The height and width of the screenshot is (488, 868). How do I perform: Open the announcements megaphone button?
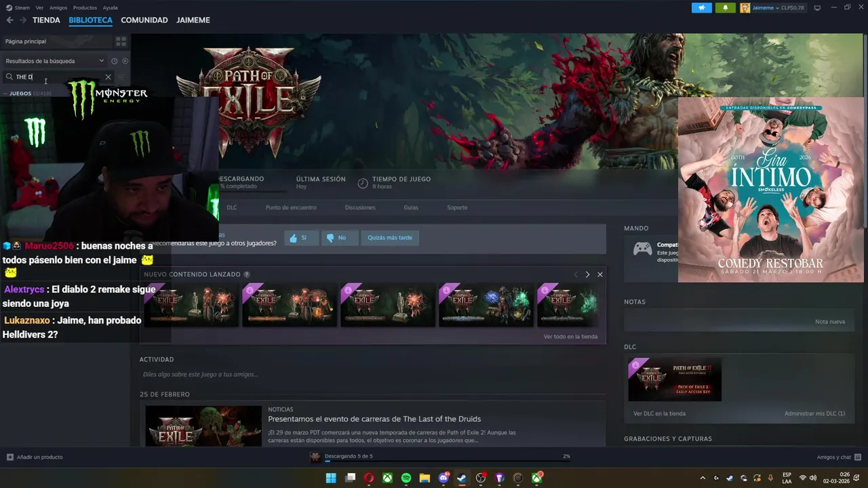702,7
